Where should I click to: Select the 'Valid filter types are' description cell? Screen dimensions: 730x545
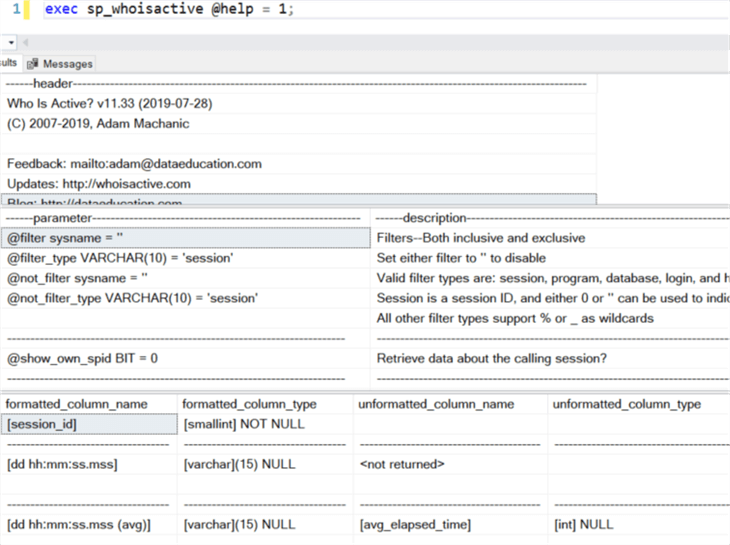550,278
